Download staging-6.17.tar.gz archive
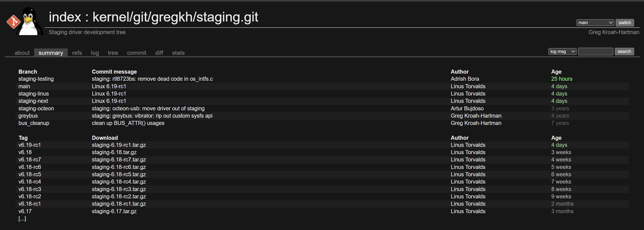The height and width of the screenshot is (230, 644). tap(114, 211)
